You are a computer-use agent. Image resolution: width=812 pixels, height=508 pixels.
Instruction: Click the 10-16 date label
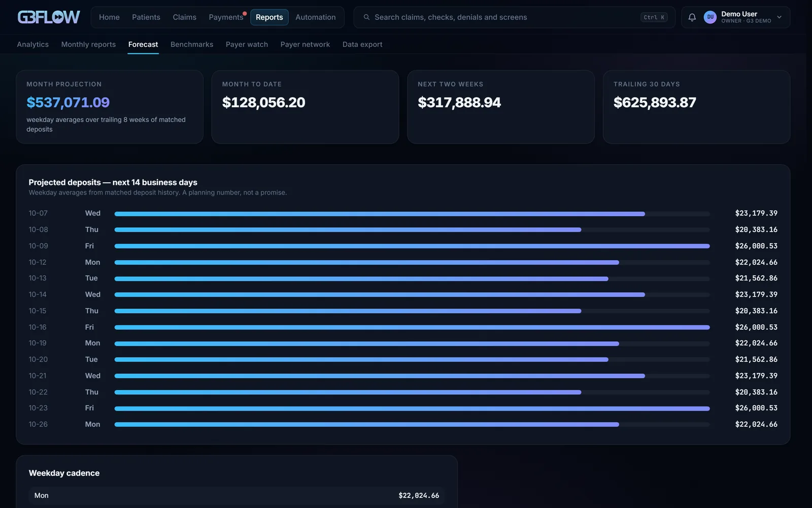[x=38, y=327]
